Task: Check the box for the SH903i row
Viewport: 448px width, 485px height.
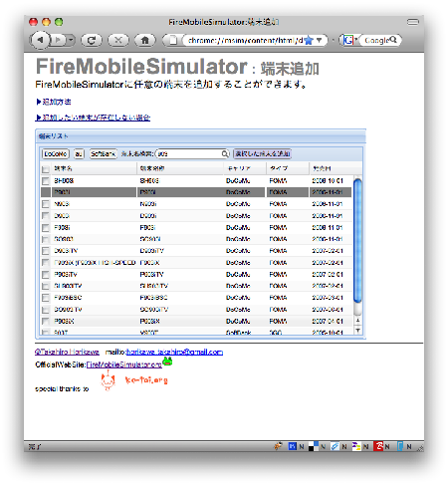Action: click(x=46, y=181)
